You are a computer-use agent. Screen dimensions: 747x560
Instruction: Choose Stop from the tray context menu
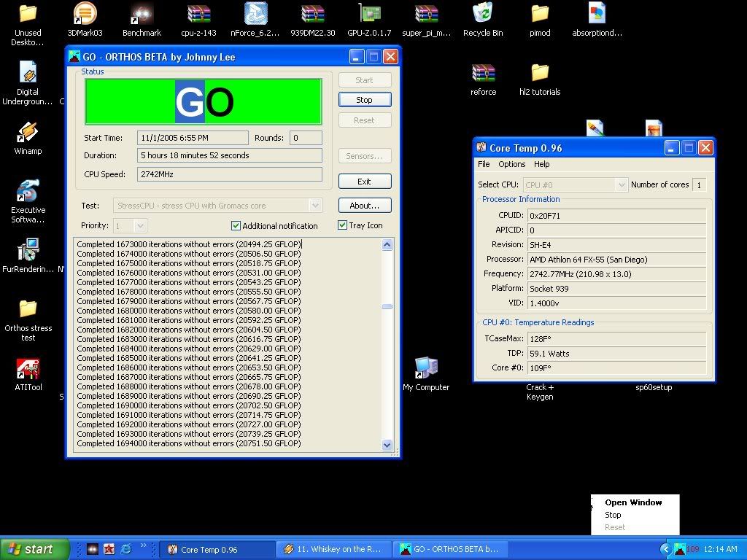pos(613,515)
